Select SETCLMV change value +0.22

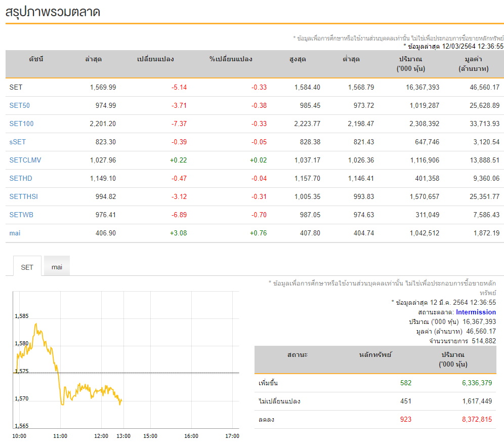point(179,160)
